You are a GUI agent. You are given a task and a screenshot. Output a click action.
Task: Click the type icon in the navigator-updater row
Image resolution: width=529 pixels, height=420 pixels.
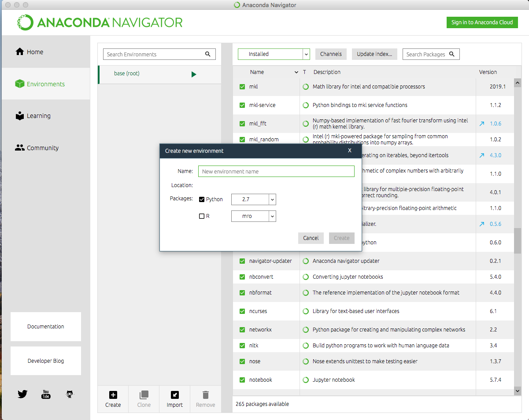point(306,261)
